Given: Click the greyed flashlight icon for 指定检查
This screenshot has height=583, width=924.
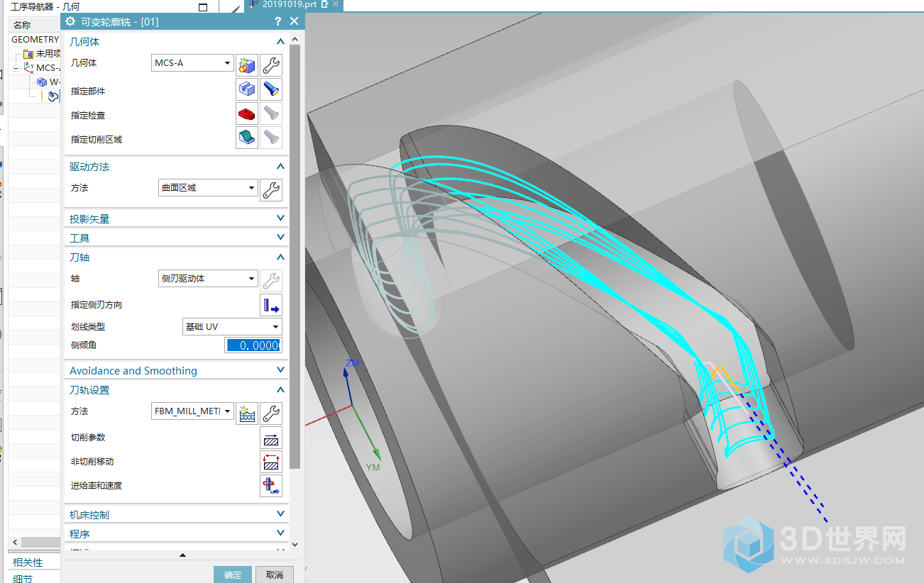Looking at the screenshot, I should [x=270, y=113].
